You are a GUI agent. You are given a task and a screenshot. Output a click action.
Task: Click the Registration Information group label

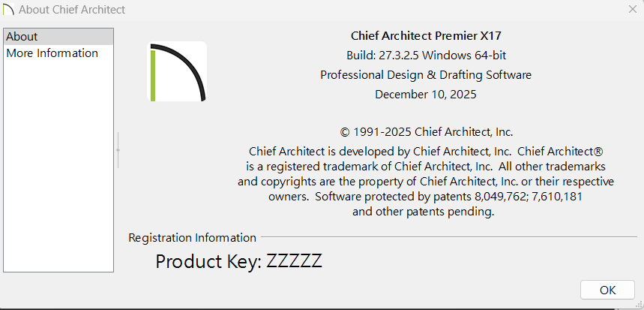tap(192, 237)
